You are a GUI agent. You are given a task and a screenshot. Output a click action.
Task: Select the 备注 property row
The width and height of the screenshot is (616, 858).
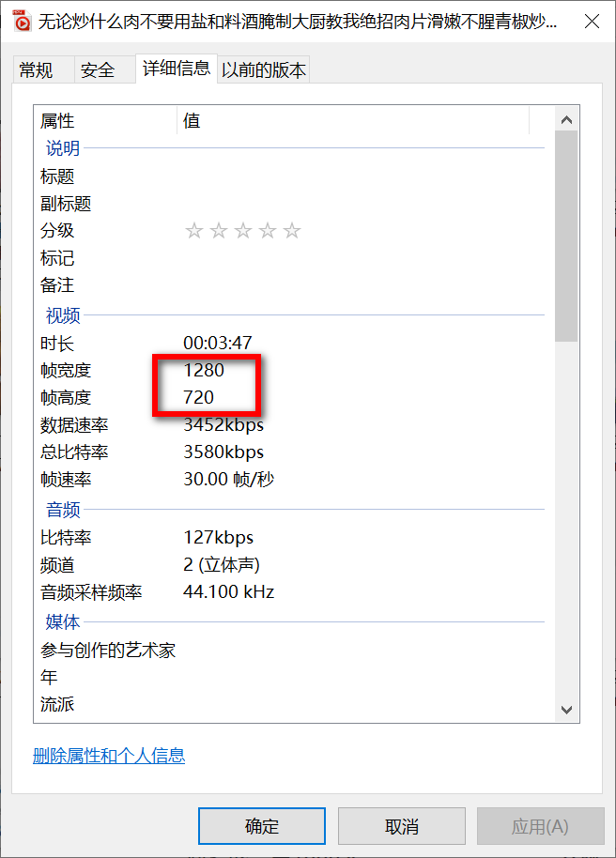[x=292, y=285]
